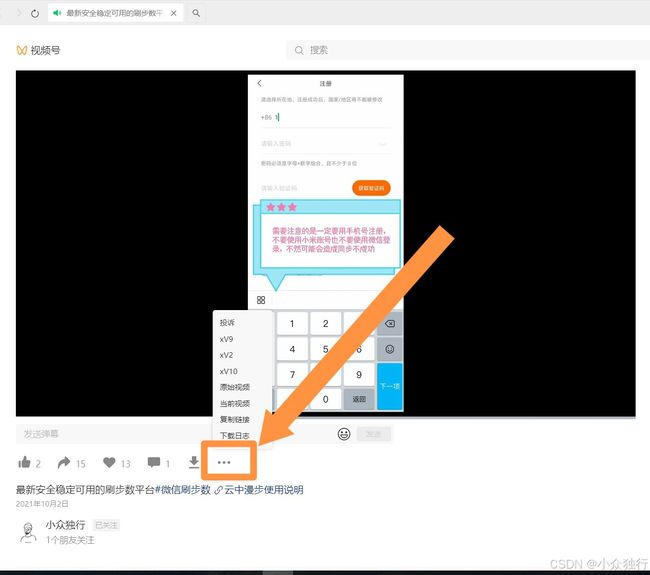Screen dimensions: 650x575
Task: Click the 小众独行 author name
Action: coord(65,525)
